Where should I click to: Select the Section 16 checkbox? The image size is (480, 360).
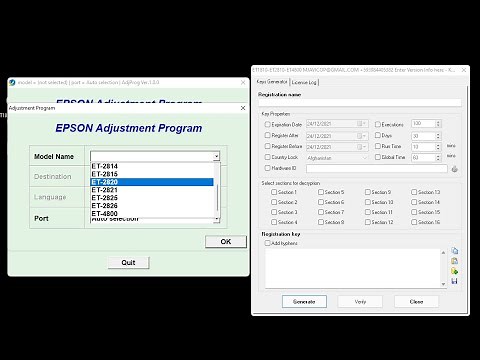pos(414,222)
